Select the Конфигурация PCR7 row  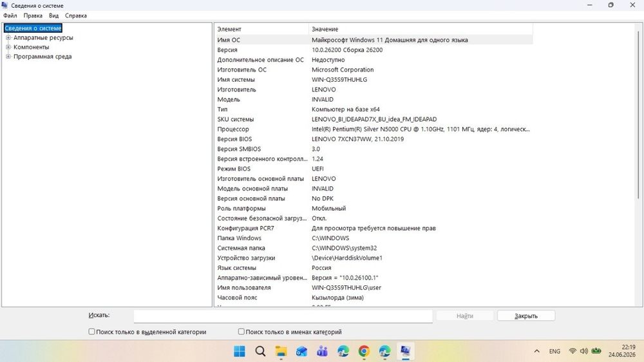coord(374,228)
